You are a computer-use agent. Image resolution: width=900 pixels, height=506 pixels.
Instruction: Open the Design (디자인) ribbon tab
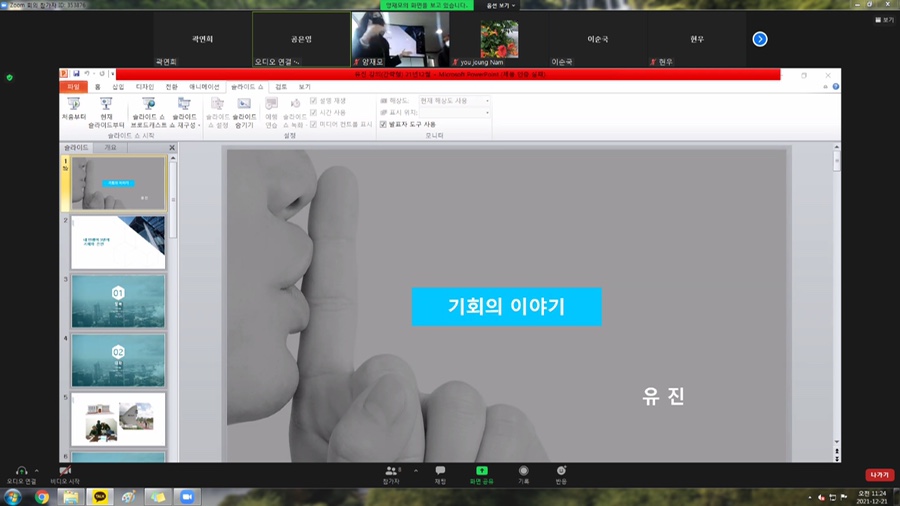(x=145, y=87)
